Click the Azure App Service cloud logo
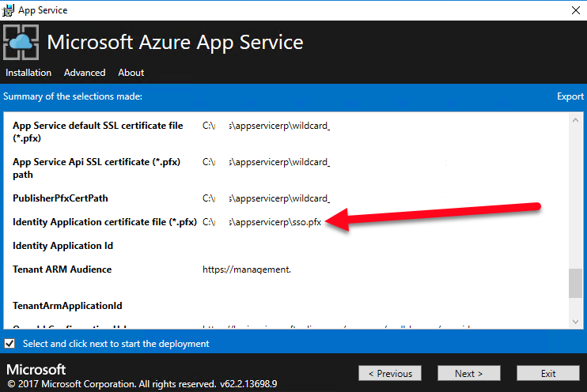The width and height of the screenshot is (587, 392). (x=21, y=42)
